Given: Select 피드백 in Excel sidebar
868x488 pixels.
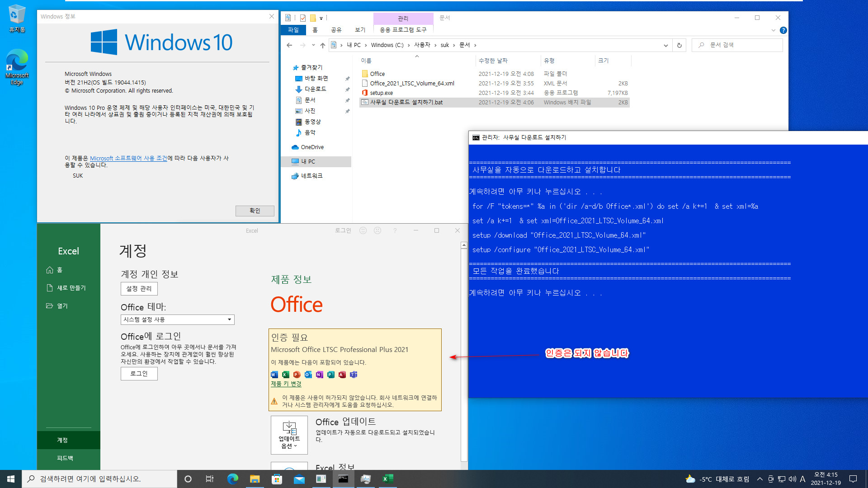Looking at the screenshot, I should point(69,458).
